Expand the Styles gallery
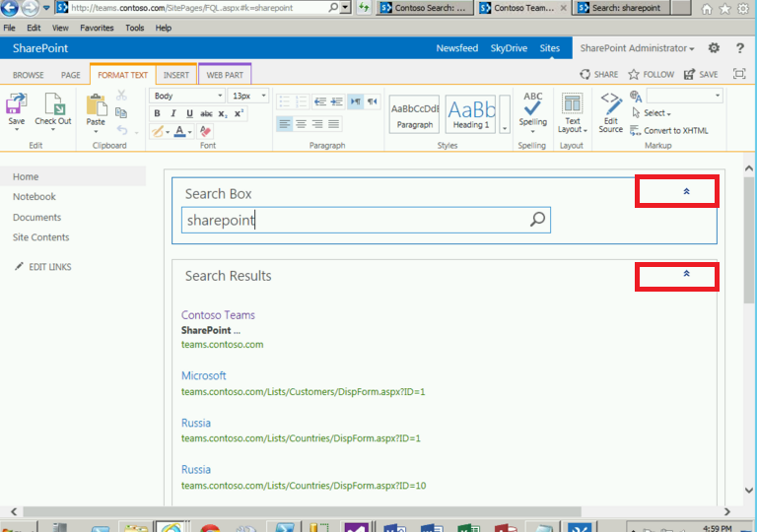The width and height of the screenshot is (757, 532). [x=505, y=114]
